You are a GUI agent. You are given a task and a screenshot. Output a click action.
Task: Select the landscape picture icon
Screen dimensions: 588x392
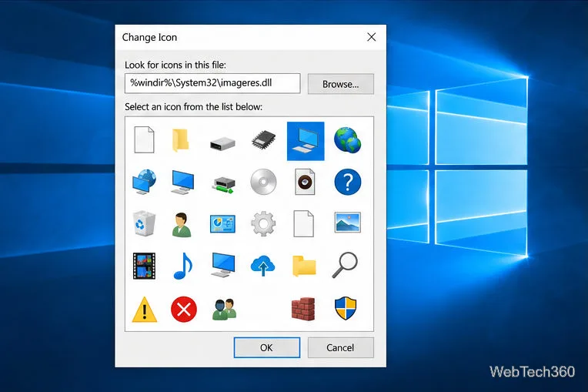coord(348,222)
